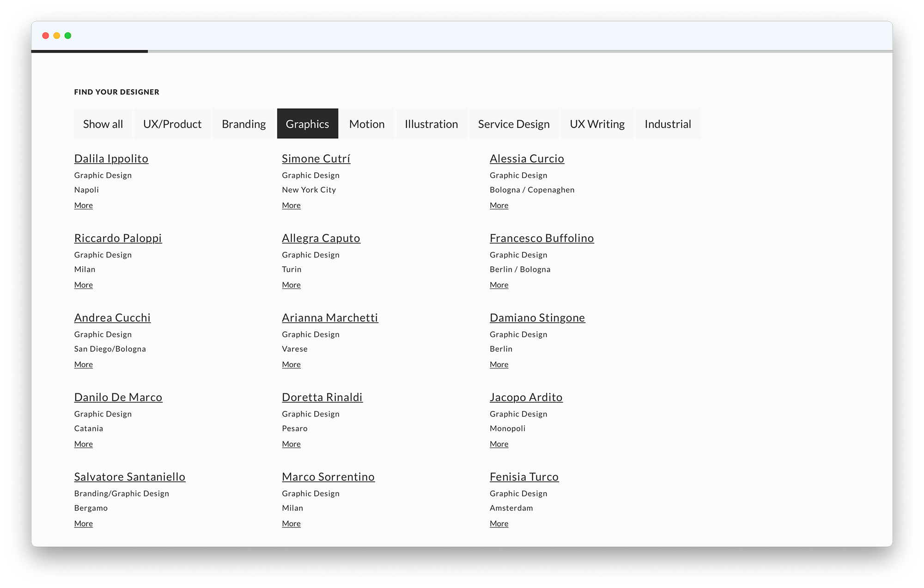924x588 pixels.
Task: Click More under Simone Cutrí
Action: pyautogui.click(x=292, y=205)
